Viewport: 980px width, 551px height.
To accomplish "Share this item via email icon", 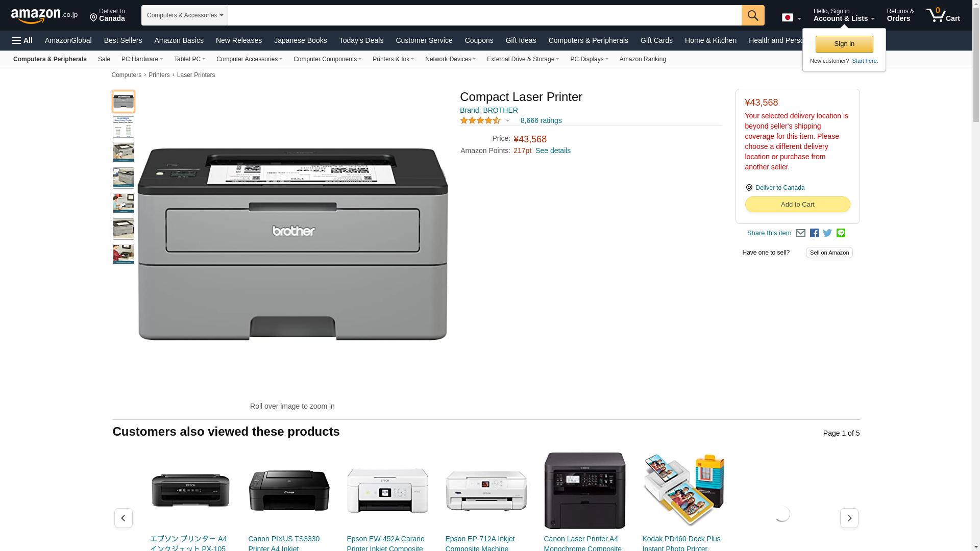I will [x=800, y=233].
